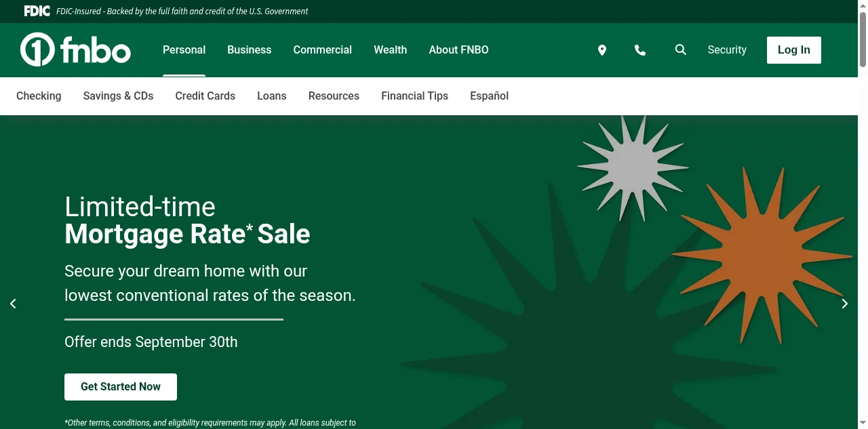
Task: Expand the Credit Cards submenu
Action: [205, 96]
